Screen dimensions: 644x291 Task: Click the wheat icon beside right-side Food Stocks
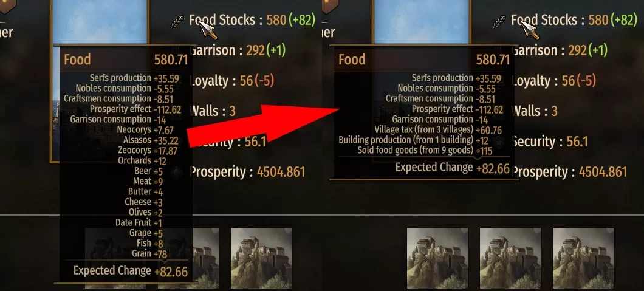coord(499,22)
